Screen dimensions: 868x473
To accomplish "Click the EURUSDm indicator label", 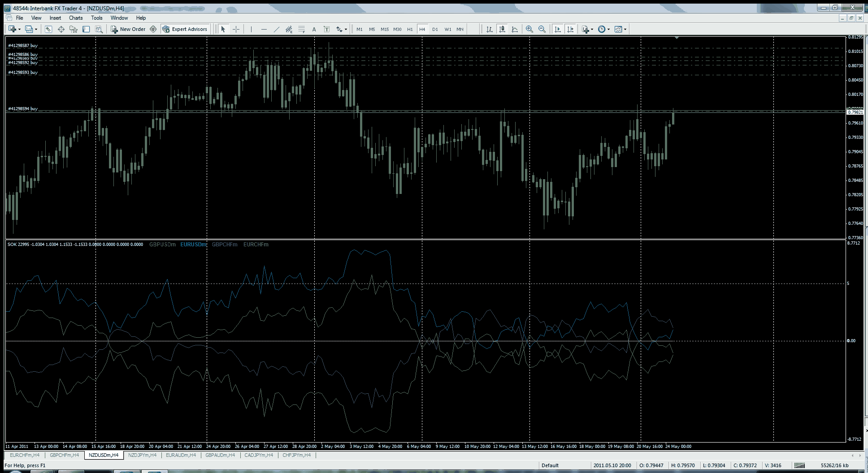I will pyautogui.click(x=193, y=245).
